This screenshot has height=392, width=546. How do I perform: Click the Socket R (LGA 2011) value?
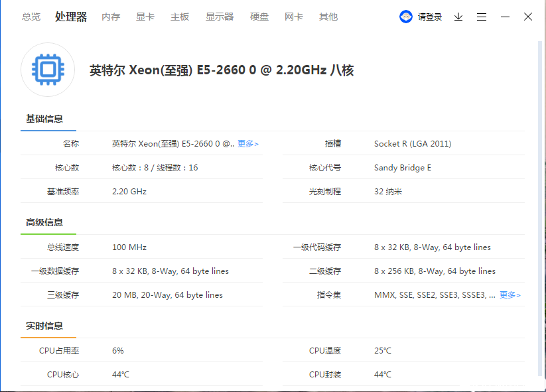413,144
